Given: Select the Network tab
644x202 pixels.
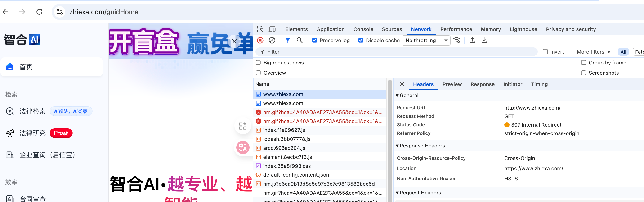Looking at the screenshot, I should 421,29.
